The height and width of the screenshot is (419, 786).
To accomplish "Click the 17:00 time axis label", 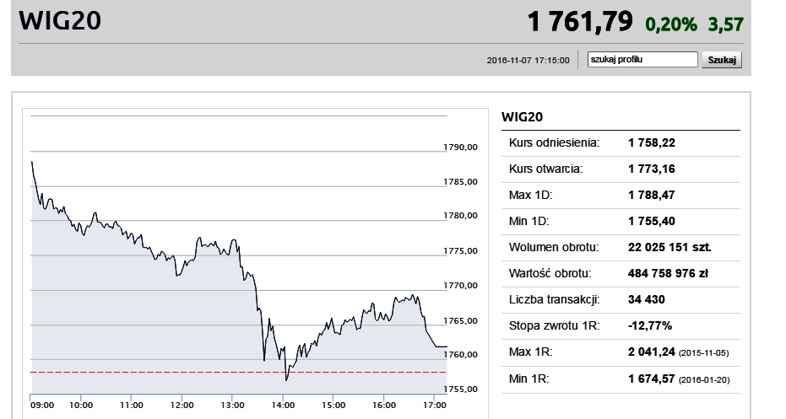I will tap(434, 405).
